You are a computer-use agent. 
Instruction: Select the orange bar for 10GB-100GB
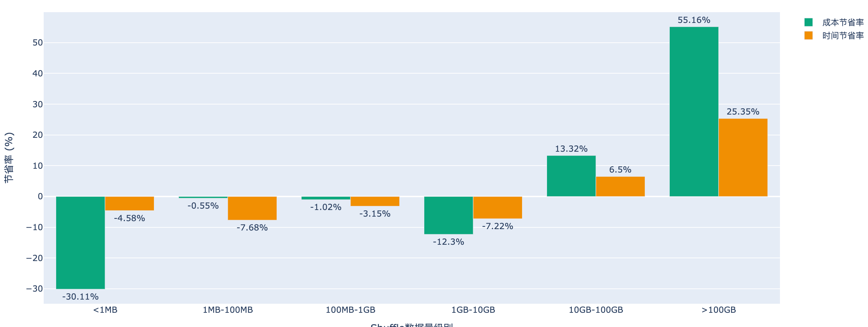[620, 186]
